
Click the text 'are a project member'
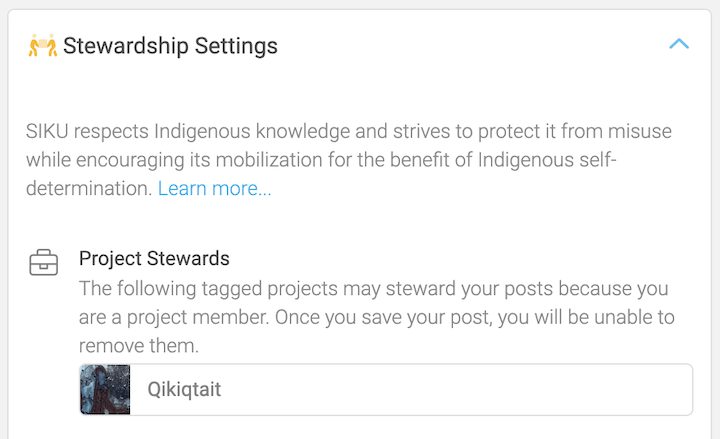(166, 318)
